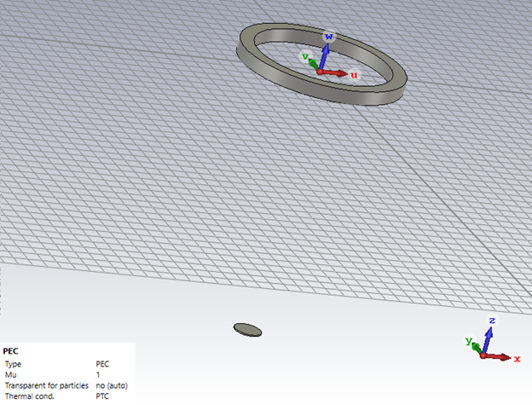The width and height of the screenshot is (532, 404).
Task: Click the 'Type' property label
Action: point(13,364)
